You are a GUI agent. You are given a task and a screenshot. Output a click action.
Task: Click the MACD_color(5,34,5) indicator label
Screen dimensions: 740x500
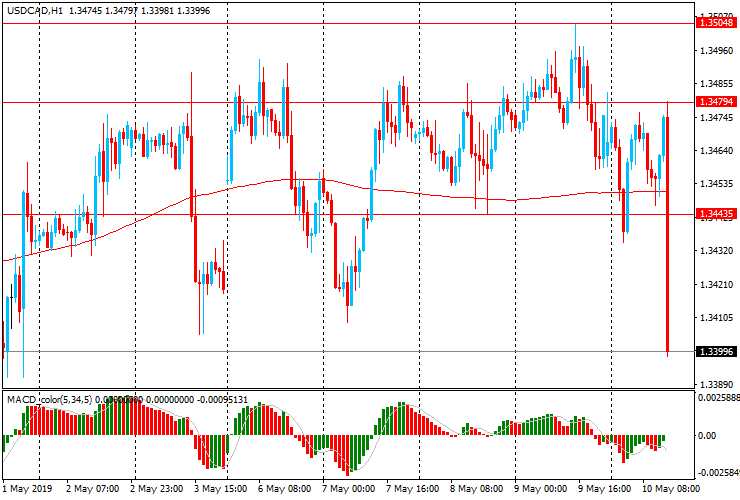coord(50,400)
